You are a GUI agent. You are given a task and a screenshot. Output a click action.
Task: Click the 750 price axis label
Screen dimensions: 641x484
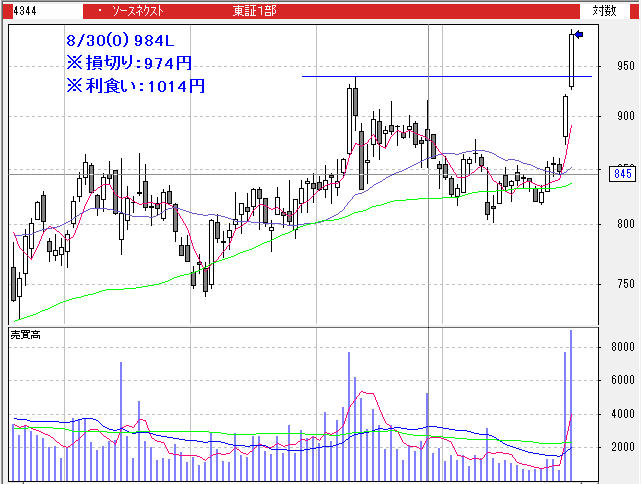[x=627, y=285]
